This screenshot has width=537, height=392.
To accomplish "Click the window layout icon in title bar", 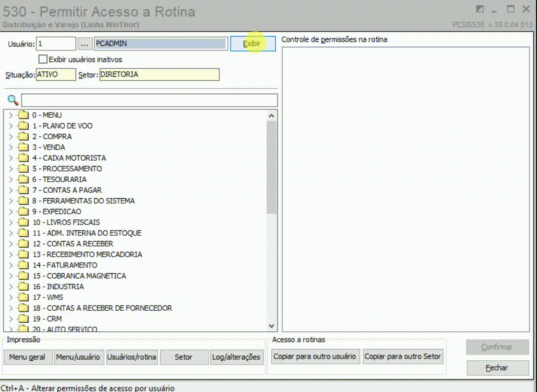I will tap(480, 9).
